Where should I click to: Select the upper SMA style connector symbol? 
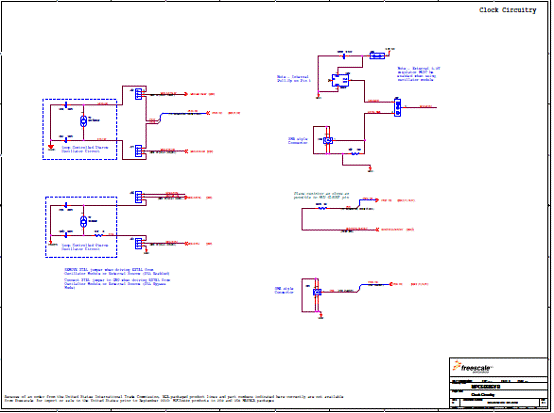coord(328,140)
